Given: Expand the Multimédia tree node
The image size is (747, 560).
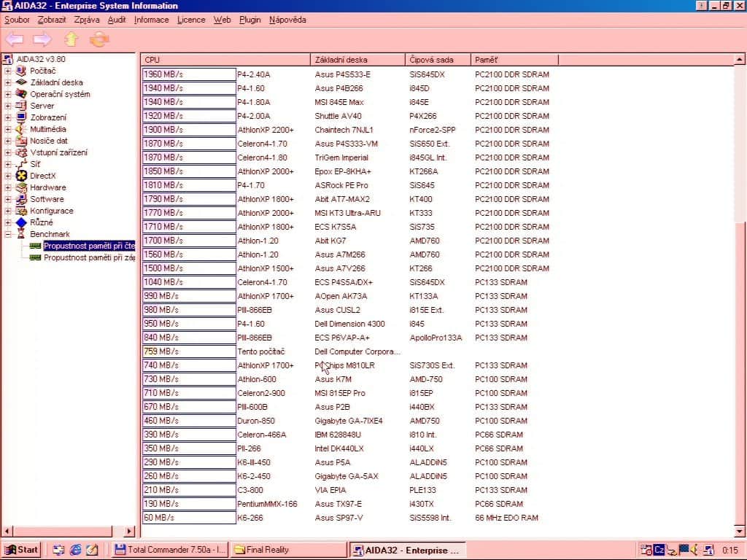Looking at the screenshot, I should pyautogui.click(x=7, y=129).
